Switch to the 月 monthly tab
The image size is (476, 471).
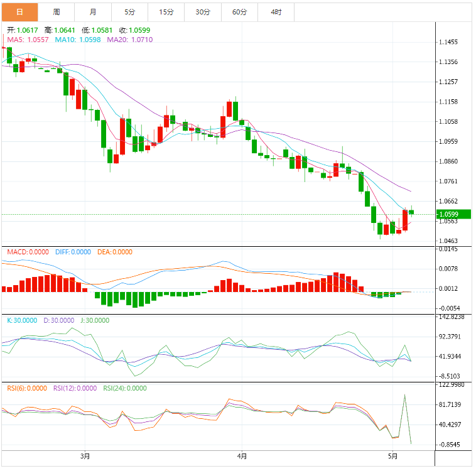tap(93, 12)
